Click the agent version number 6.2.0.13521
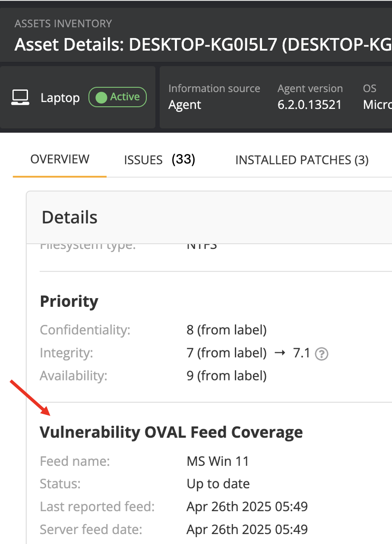This screenshot has height=544, width=392. tap(309, 105)
